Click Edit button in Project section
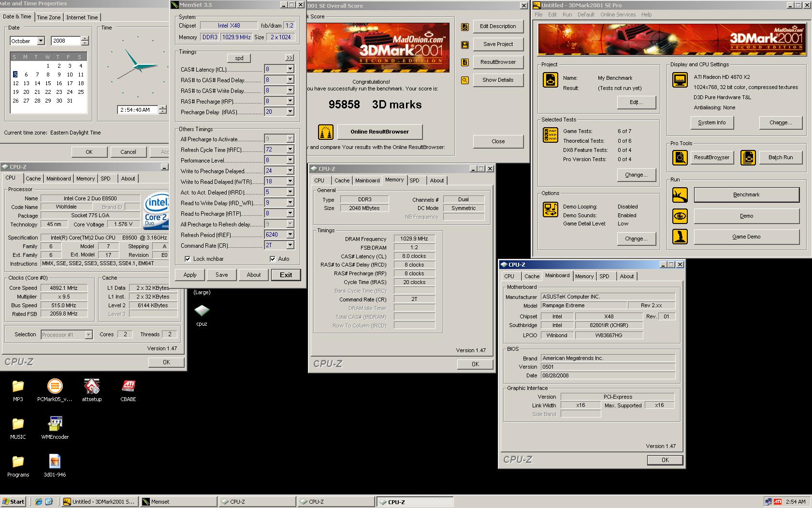Screen dimensions: 812x508 pos(636,103)
